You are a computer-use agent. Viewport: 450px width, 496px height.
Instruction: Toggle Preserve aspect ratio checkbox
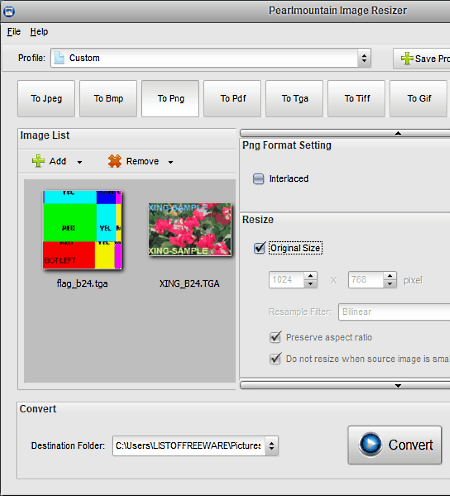[275, 337]
